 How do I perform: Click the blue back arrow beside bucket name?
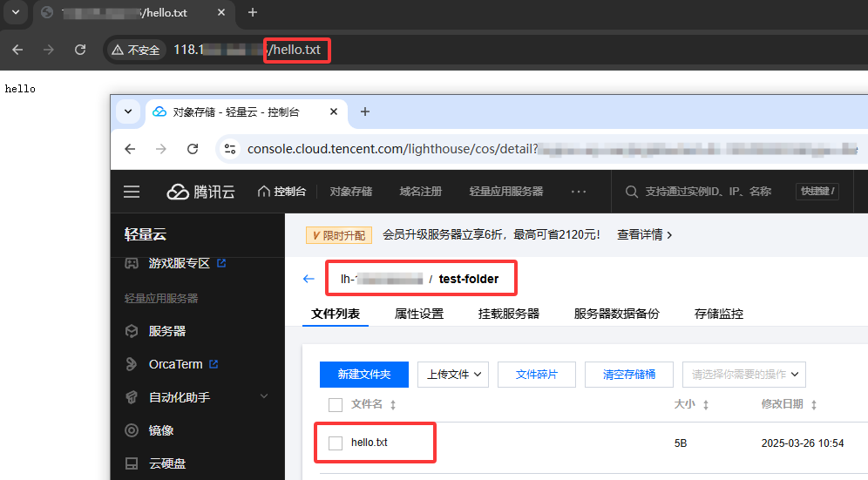[309, 279]
